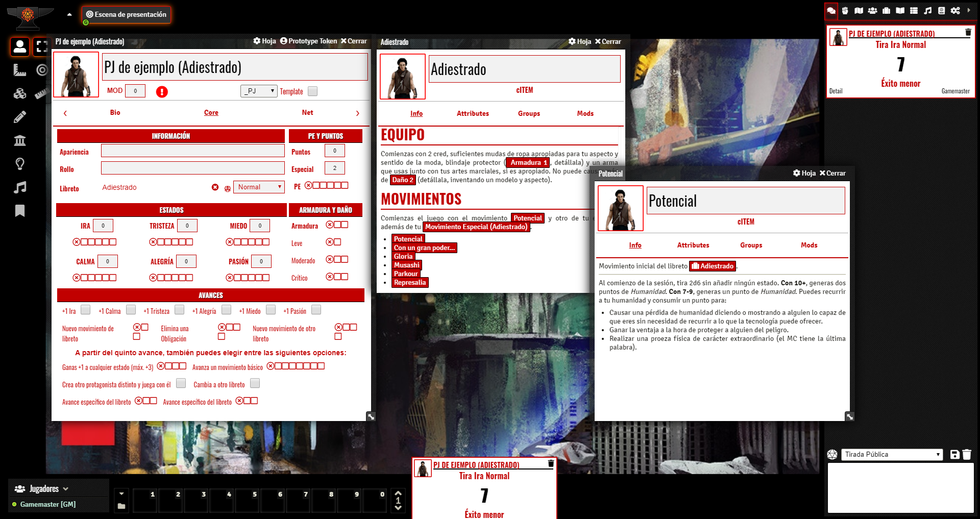
Task: Open Mods tab in Potencial window
Action: 809,245
